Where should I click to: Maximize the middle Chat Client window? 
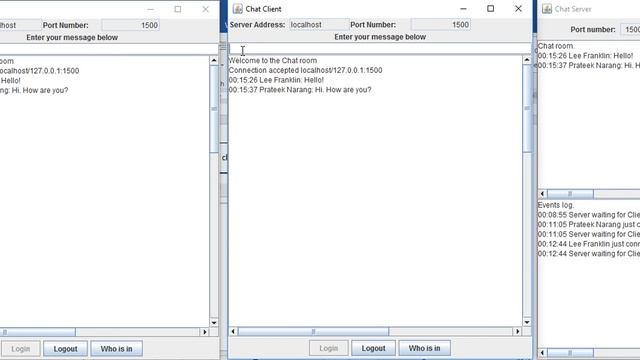click(x=491, y=9)
